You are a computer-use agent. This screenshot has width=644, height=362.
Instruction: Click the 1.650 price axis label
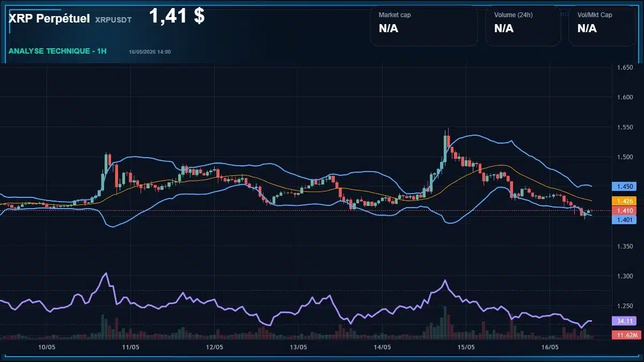pos(624,68)
